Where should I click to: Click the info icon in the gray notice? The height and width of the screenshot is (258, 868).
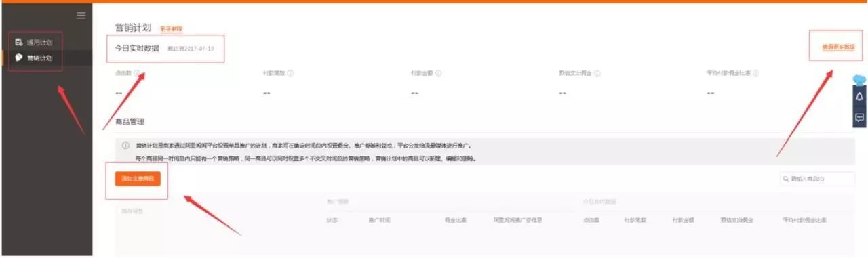(x=125, y=146)
